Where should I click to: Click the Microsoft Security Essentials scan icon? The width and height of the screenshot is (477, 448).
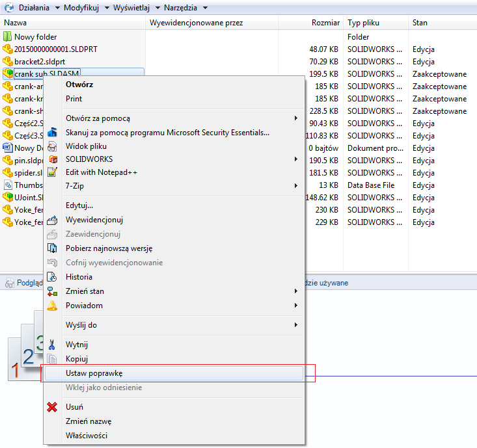pyautogui.click(x=53, y=133)
